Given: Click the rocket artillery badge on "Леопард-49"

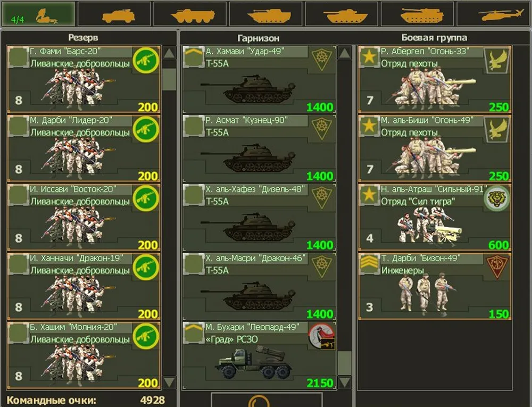Looking at the screenshot, I should (321, 336).
